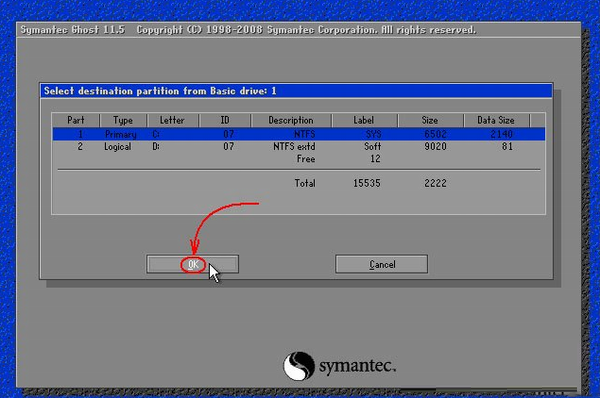The width and height of the screenshot is (600, 398).
Task: Click the Free space label
Action: coord(306,159)
